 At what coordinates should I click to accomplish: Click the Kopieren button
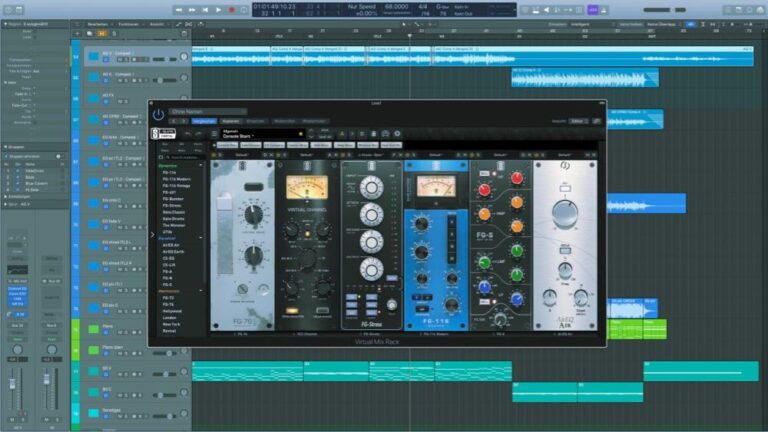pos(231,121)
